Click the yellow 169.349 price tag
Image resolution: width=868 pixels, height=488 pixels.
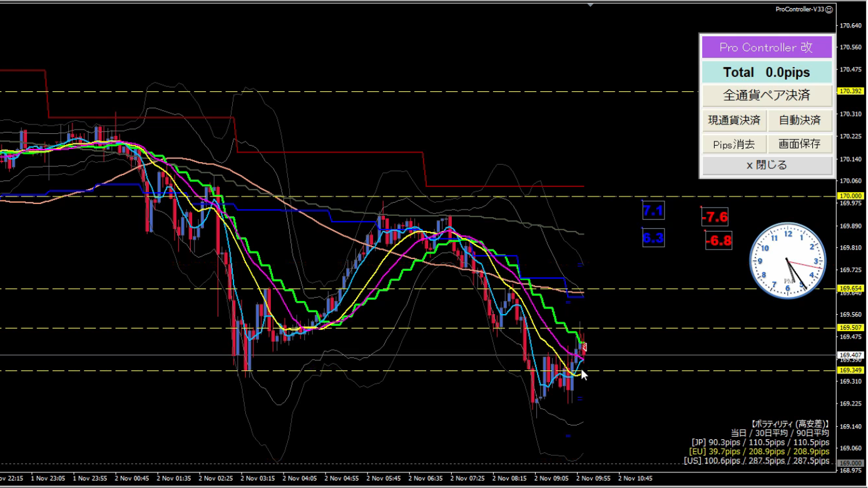coord(851,370)
